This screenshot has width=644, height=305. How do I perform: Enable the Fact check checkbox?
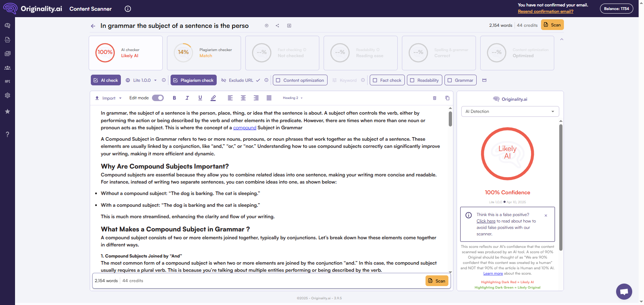(375, 80)
